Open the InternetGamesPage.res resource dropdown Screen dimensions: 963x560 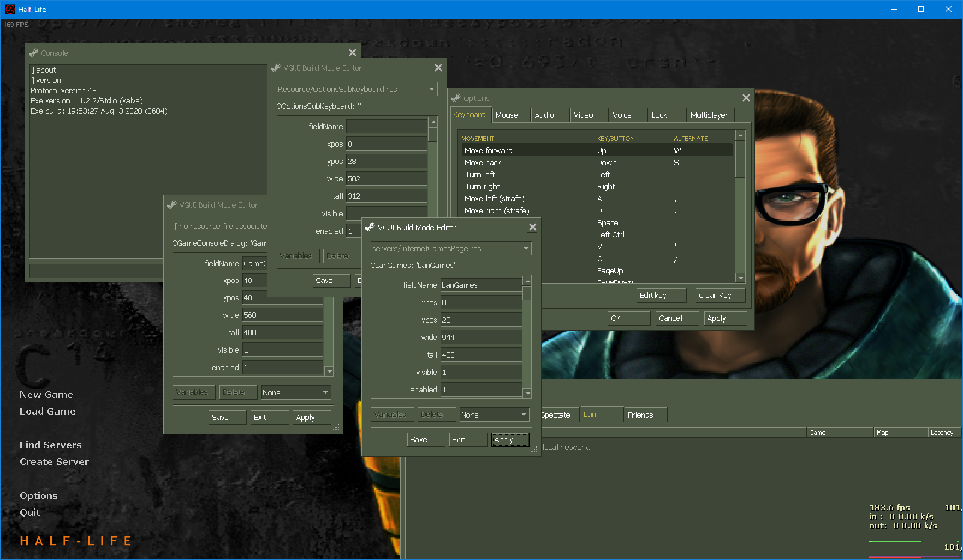click(451, 248)
